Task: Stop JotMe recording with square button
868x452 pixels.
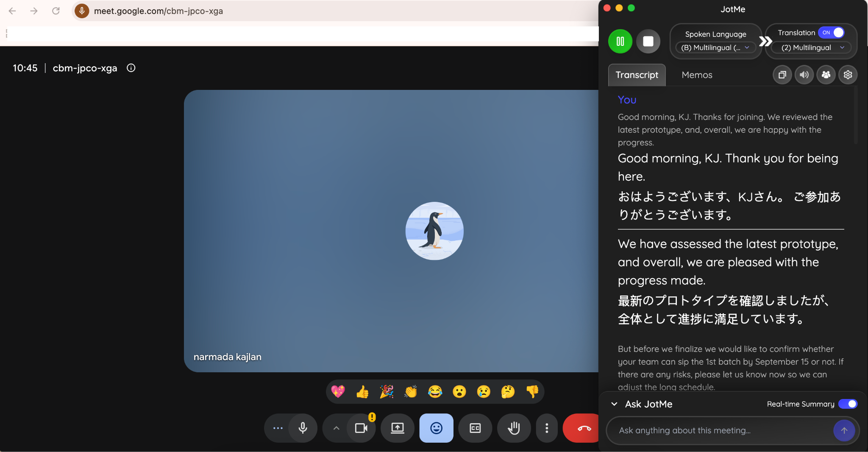Action: (648, 41)
